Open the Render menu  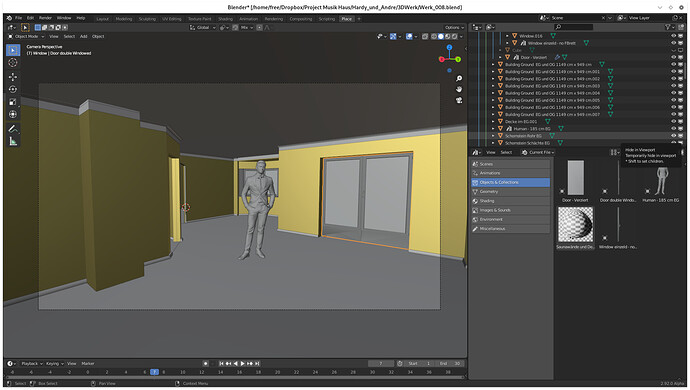45,18
